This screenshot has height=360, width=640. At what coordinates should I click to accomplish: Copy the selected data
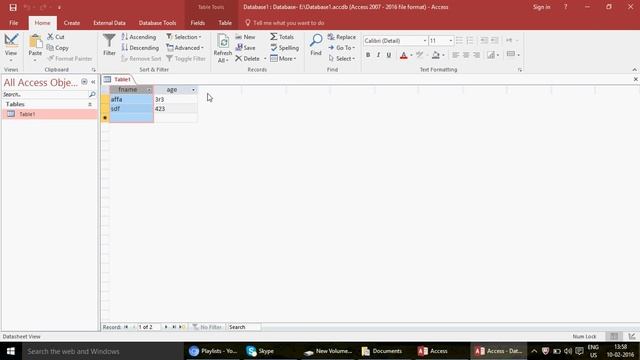[x=58, y=48]
